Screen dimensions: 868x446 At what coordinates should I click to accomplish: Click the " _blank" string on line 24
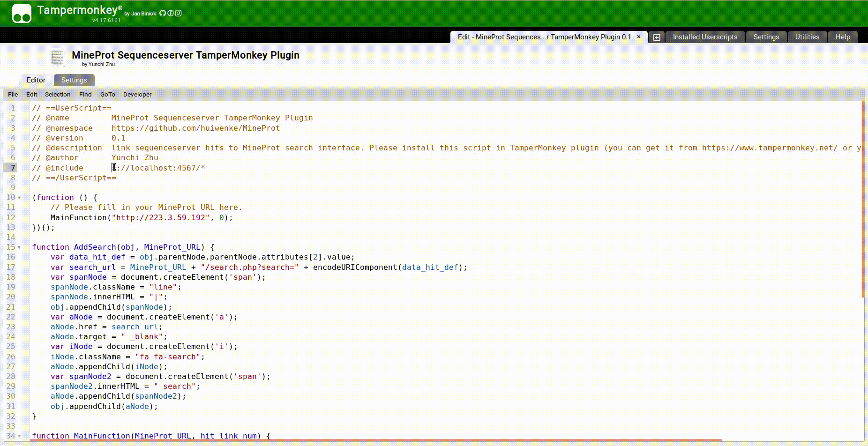pos(142,337)
